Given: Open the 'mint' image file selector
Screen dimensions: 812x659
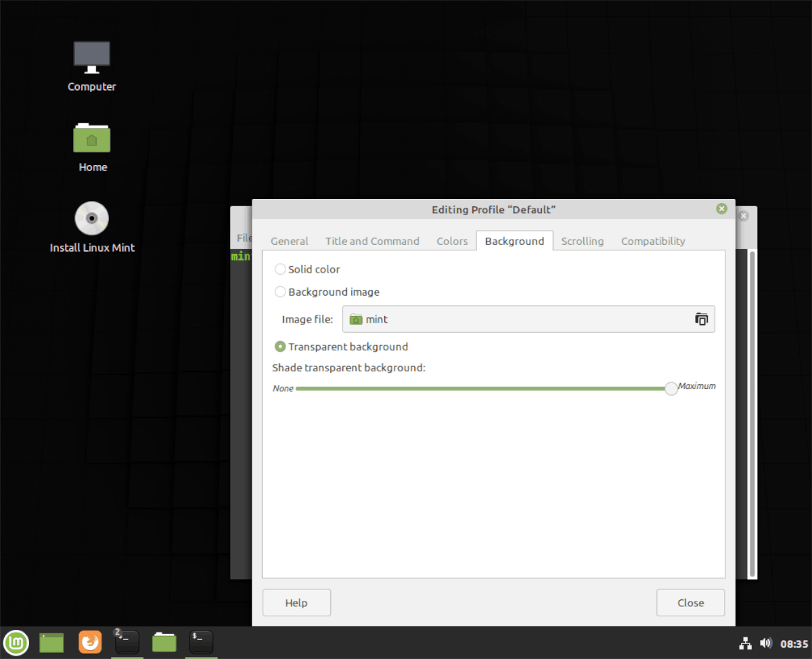Looking at the screenshot, I should tap(528, 319).
